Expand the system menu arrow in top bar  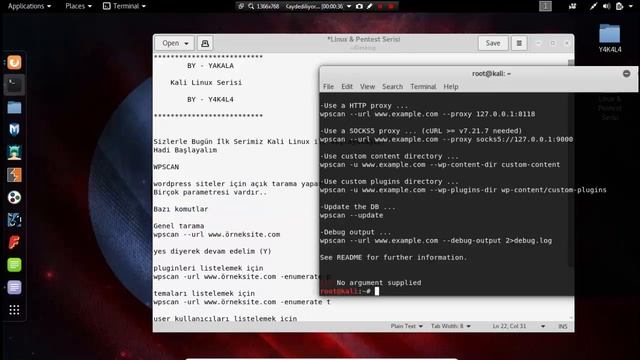[x=631, y=6]
